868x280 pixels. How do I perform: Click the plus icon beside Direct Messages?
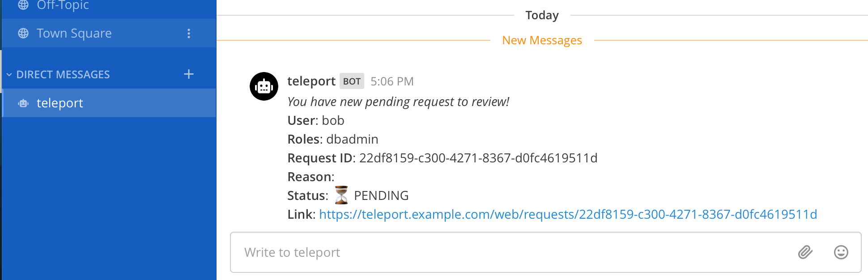189,74
